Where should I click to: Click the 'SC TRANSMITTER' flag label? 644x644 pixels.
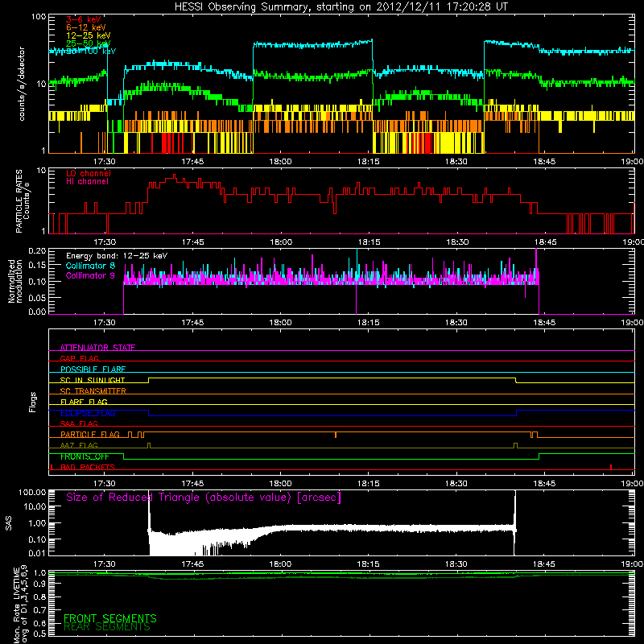pyautogui.click(x=93, y=391)
